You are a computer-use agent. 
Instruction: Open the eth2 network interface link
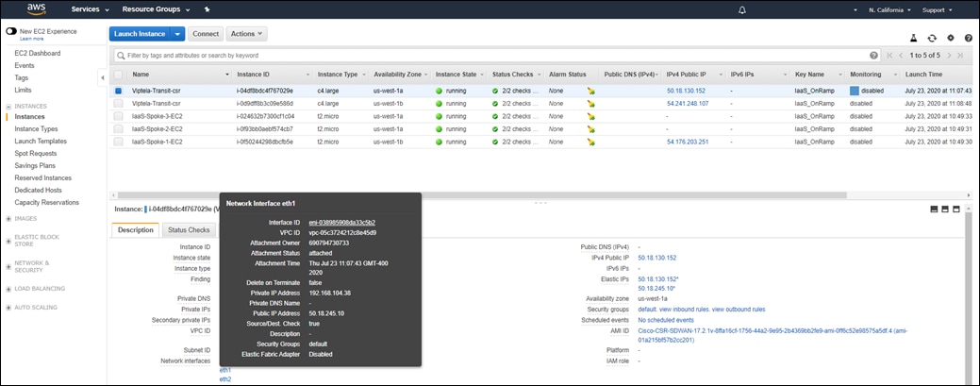(x=225, y=379)
